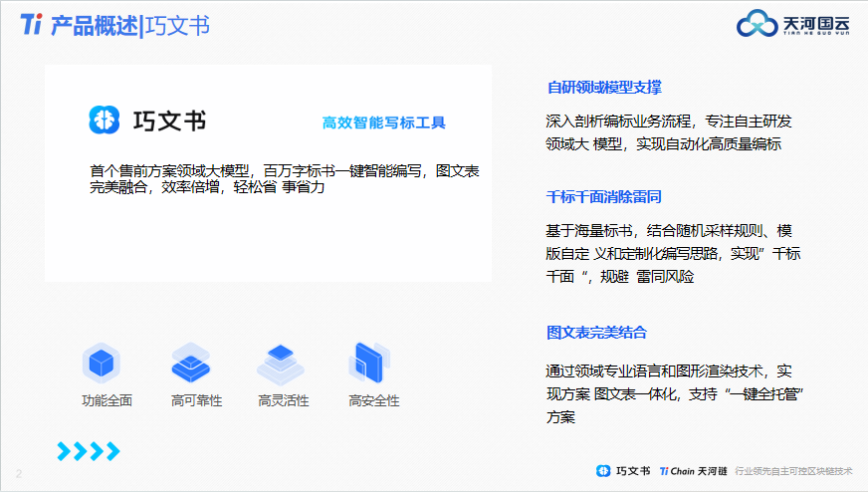Click the TIAN HE GUO YUN caption

point(816,33)
